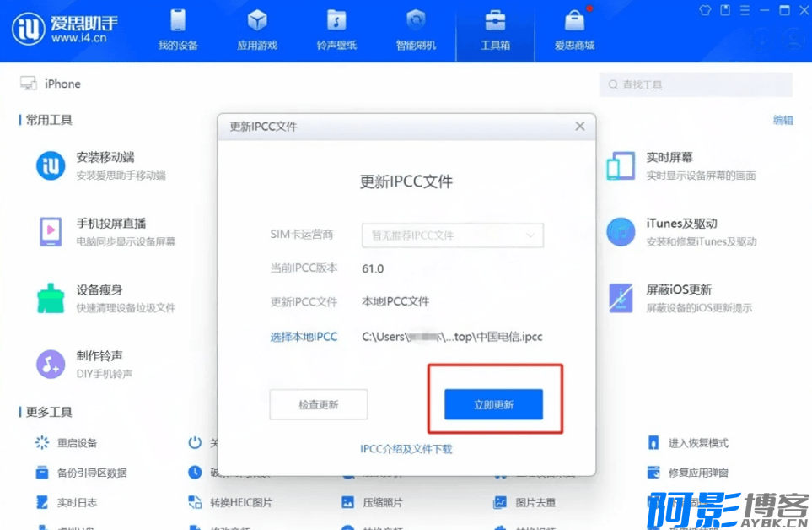Click the iTunes及驱动 icon
The height and width of the screenshot is (530, 812).
click(x=621, y=231)
